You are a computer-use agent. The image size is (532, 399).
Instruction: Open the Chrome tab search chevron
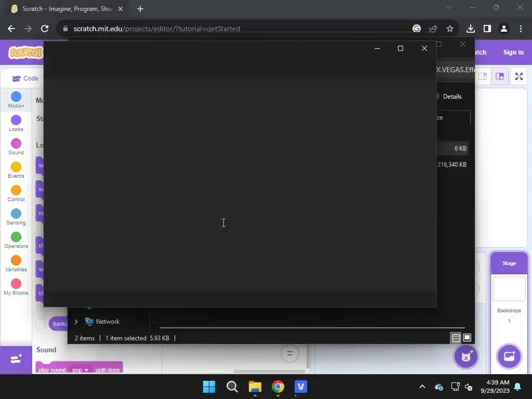tap(448, 7)
